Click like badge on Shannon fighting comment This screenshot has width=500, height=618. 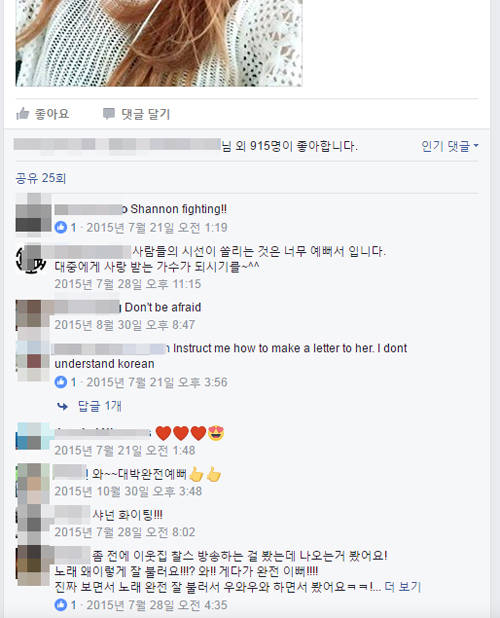[x=61, y=227]
